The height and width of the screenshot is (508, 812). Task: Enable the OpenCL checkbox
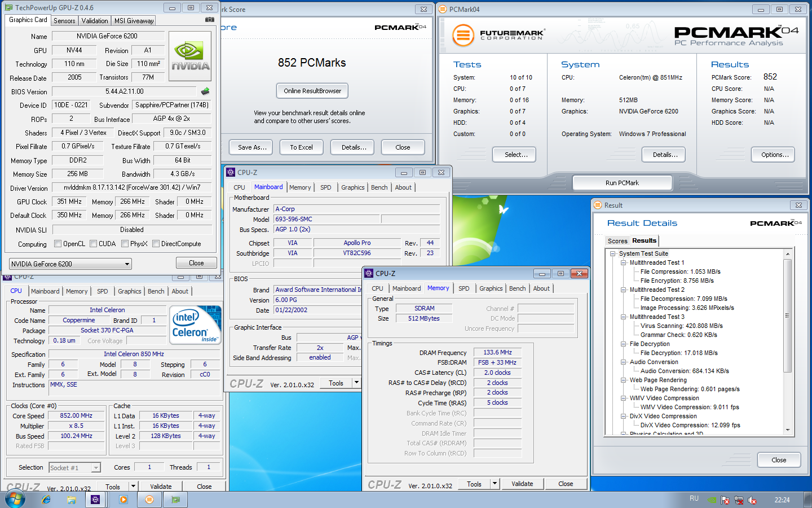click(x=58, y=244)
